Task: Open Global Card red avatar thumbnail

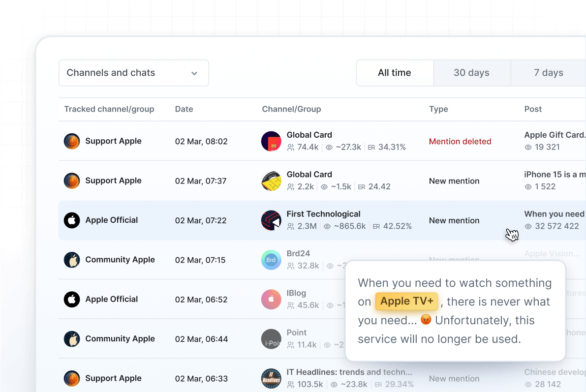Action: click(x=271, y=141)
